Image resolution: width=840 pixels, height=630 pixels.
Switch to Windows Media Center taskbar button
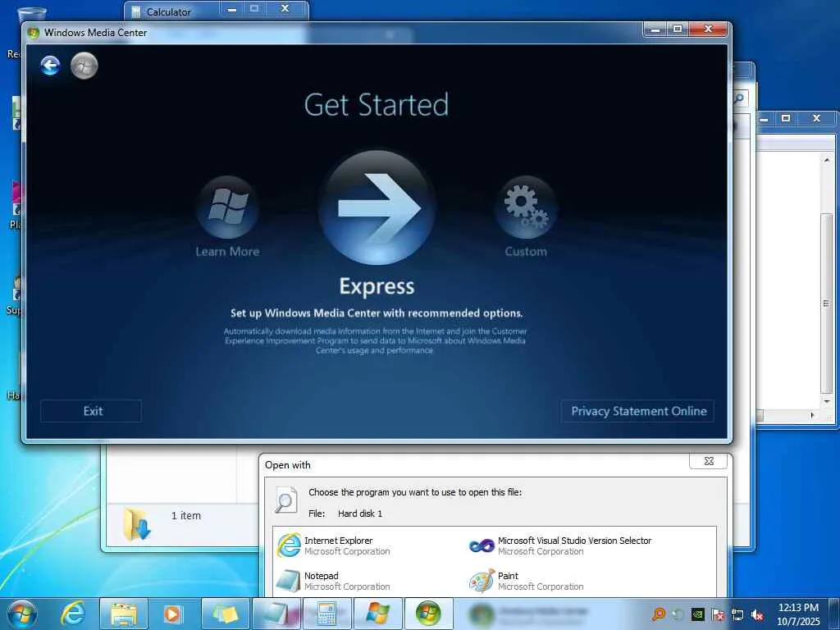click(x=428, y=614)
